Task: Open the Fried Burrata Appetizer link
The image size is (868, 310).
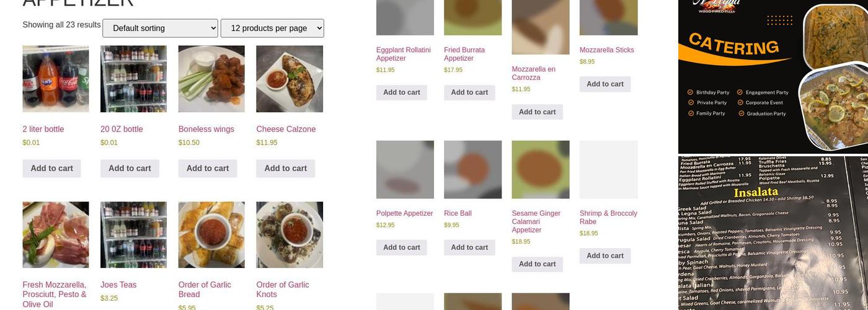Action: tap(464, 54)
